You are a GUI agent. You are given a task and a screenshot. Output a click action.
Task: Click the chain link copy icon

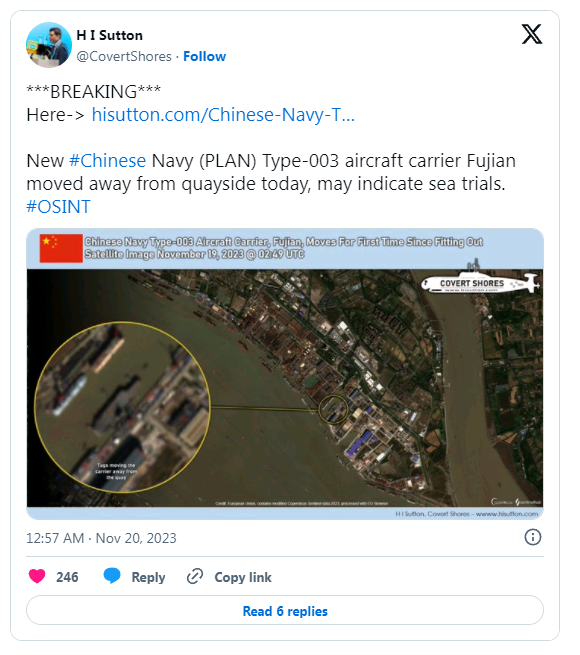click(195, 576)
